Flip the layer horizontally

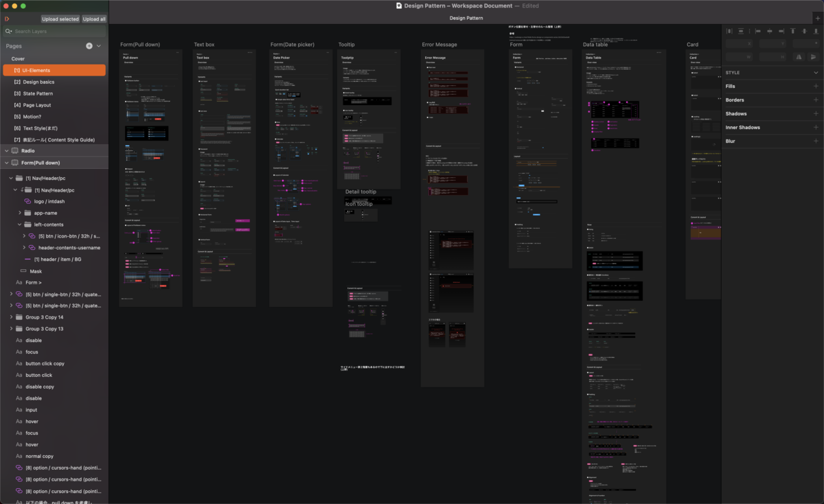click(x=799, y=57)
